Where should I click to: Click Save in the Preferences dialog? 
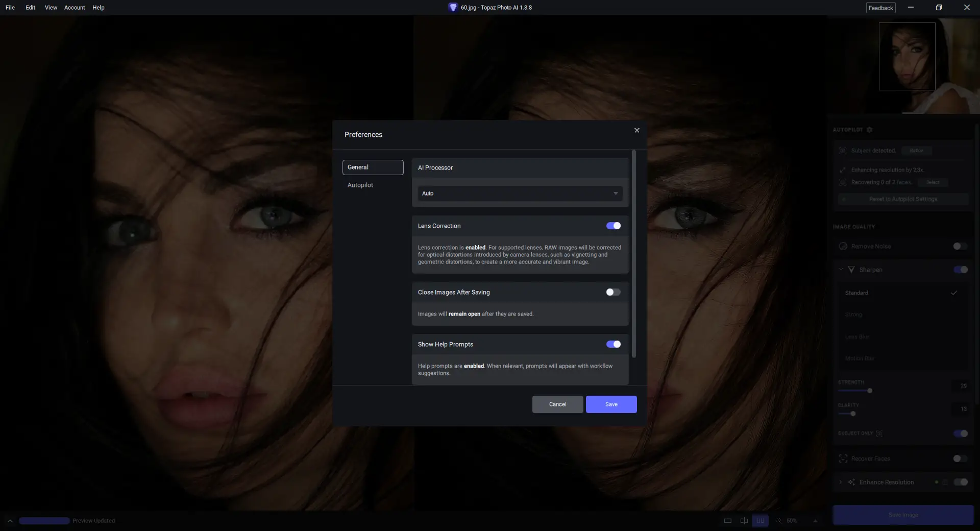[611, 404]
